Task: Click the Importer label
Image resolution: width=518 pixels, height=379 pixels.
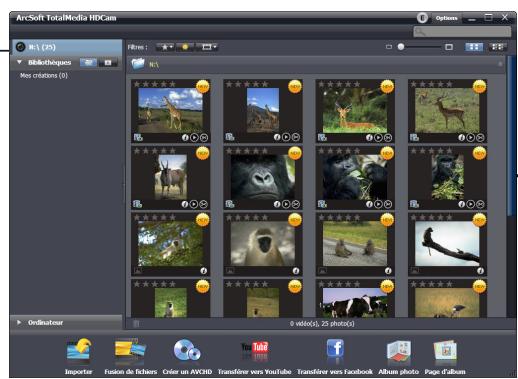Action: [78, 371]
